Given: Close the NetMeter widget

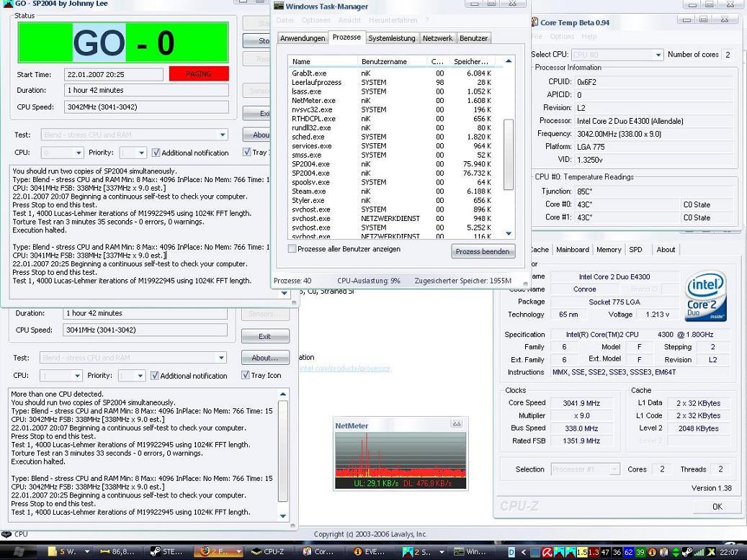Looking at the screenshot, I should point(457,423).
